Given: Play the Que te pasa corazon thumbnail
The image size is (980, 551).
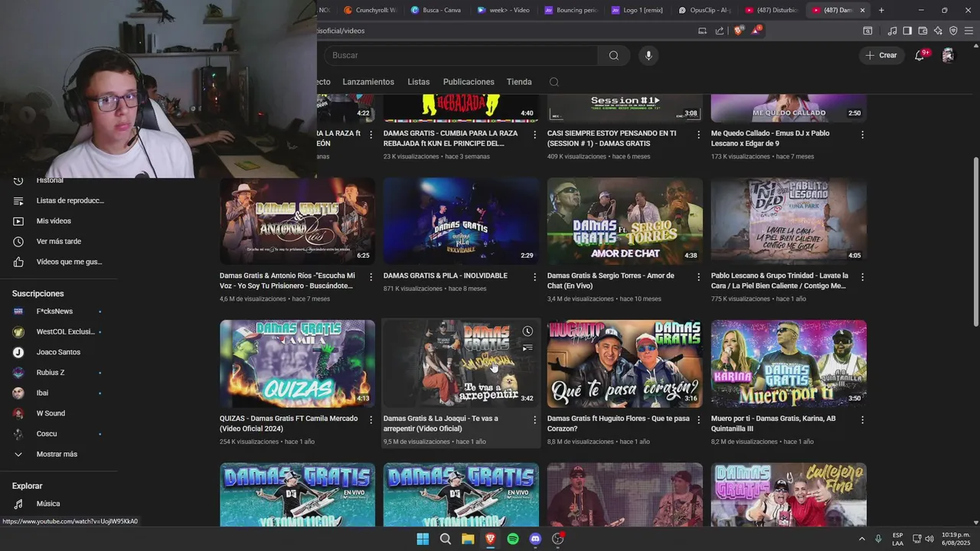Looking at the screenshot, I should click(625, 364).
